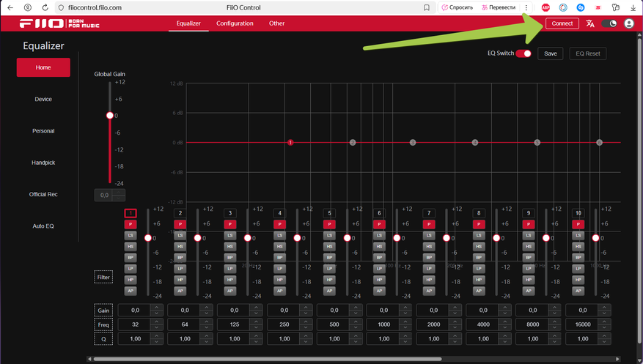Step the band 7 Q spinner arrows

[455, 338]
